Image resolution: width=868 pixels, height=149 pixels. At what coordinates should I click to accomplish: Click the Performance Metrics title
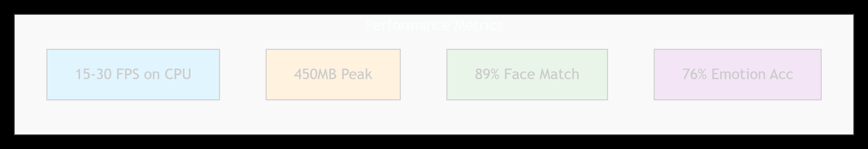click(434, 25)
